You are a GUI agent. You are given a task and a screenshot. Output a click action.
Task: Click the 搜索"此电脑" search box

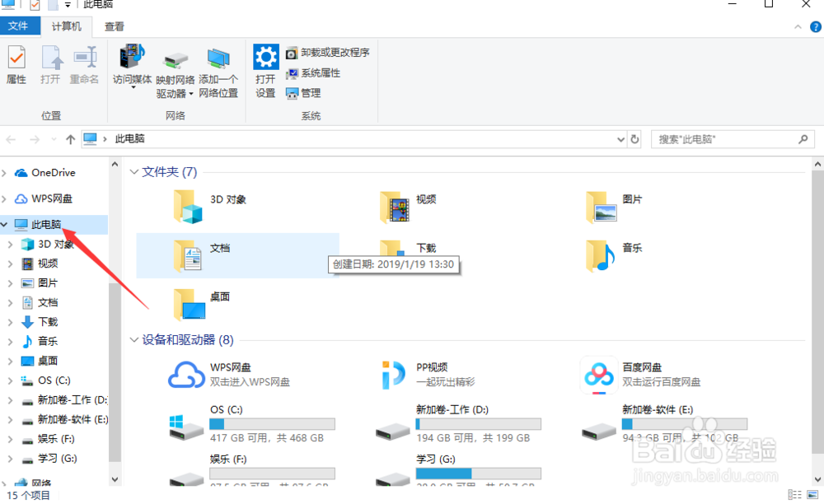(725, 139)
